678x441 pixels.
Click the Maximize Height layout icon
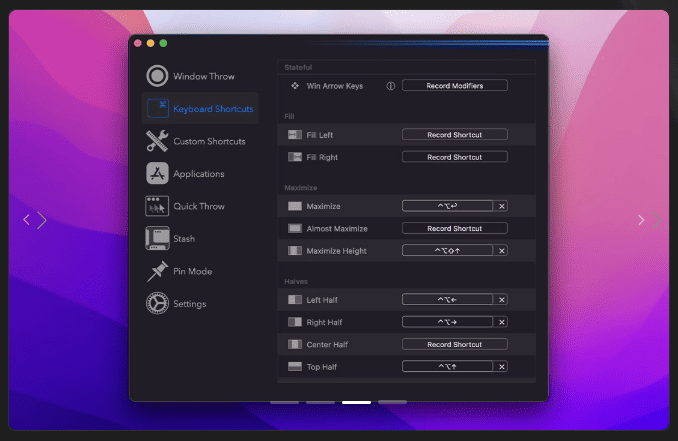point(295,251)
